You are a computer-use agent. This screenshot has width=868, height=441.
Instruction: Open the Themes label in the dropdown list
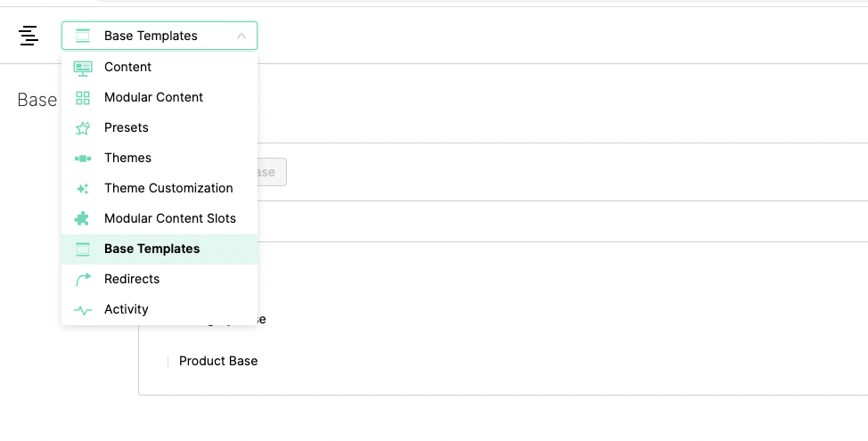point(127,158)
